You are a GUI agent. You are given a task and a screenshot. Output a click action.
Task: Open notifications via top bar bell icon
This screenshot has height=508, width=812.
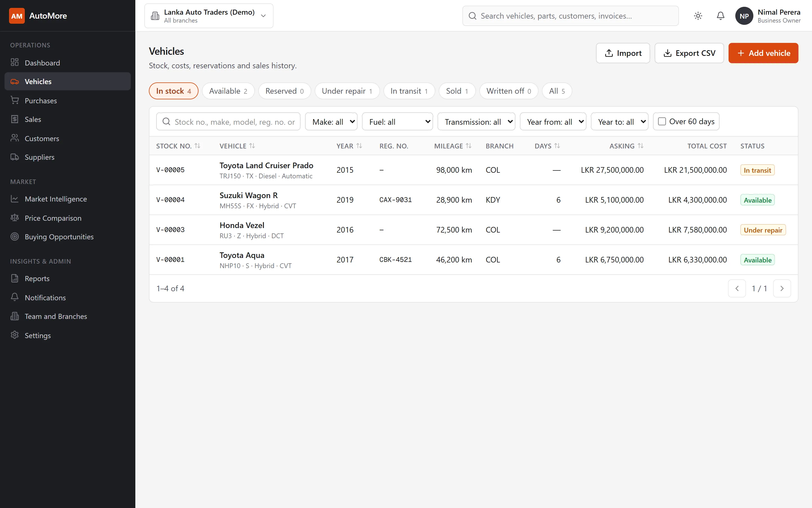click(720, 16)
